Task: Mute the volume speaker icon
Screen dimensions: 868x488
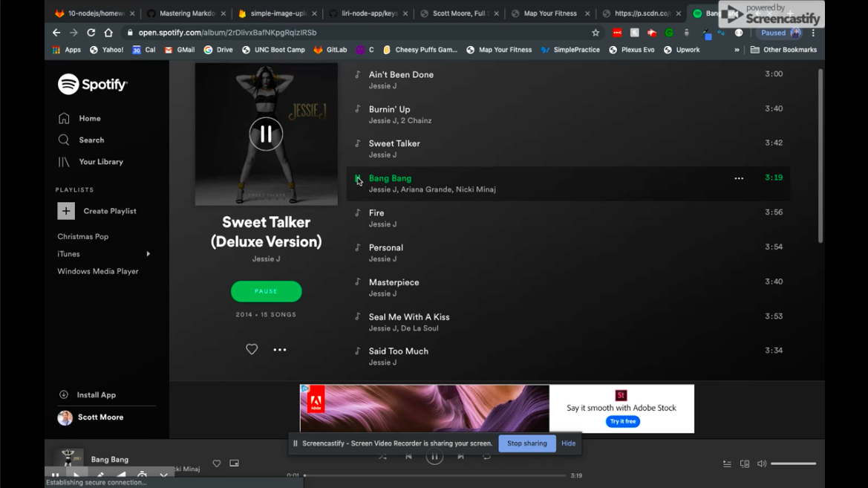Action: tap(762, 463)
